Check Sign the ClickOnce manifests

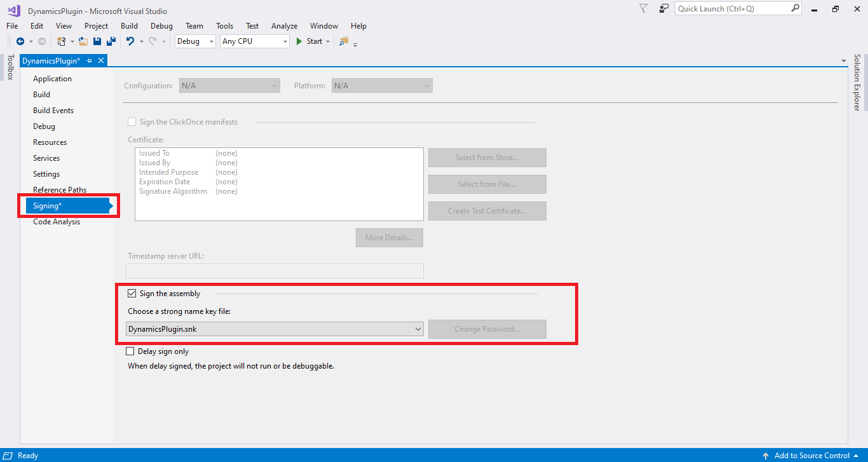tap(132, 121)
